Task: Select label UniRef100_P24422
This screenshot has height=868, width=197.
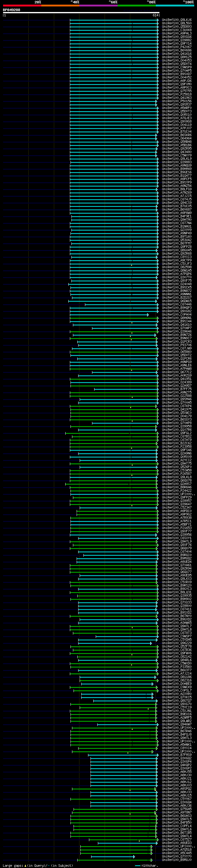Action: [177, 491]
